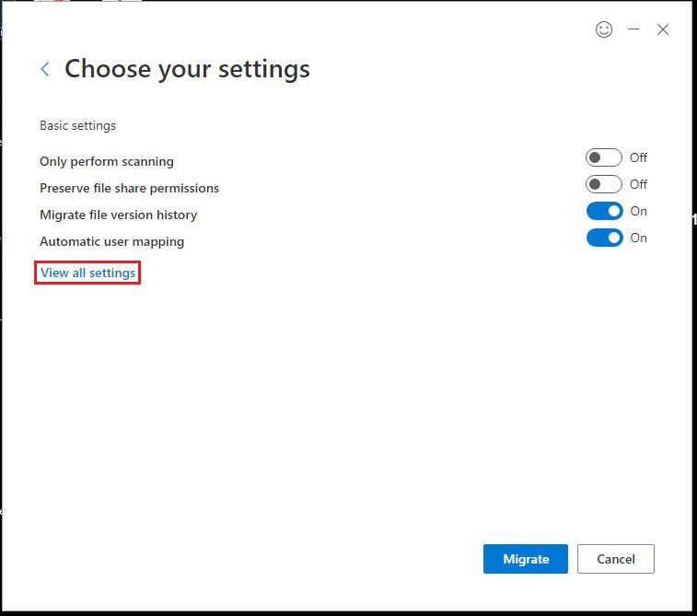
Task: Open the smiley feedback icon
Action: [604, 29]
